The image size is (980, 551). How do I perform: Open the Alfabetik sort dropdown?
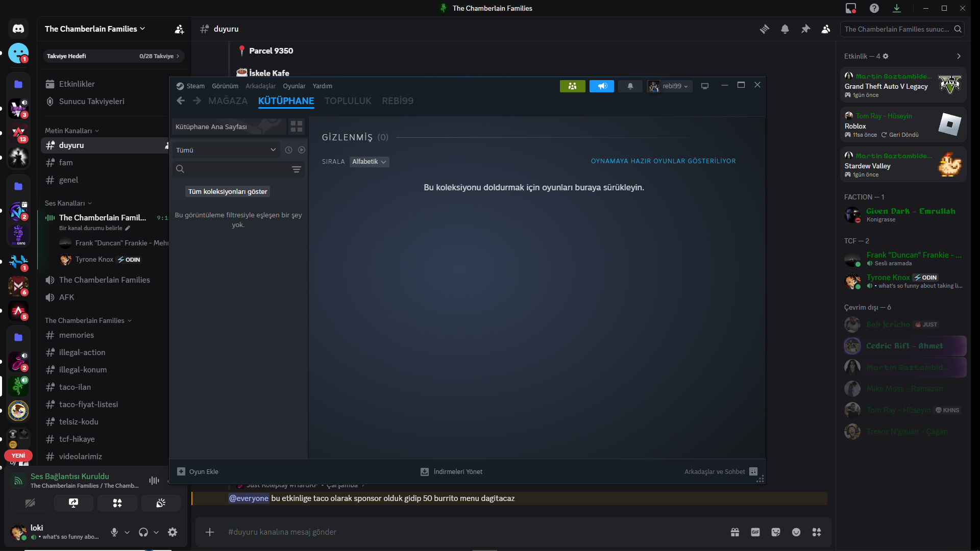[369, 162]
